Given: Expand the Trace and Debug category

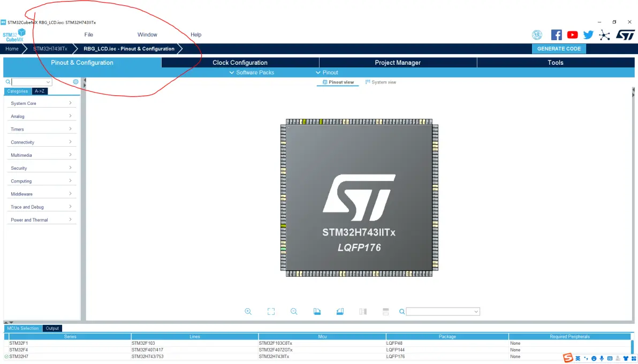Looking at the screenshot, I should pyautogui.click(x=42, y=207).
